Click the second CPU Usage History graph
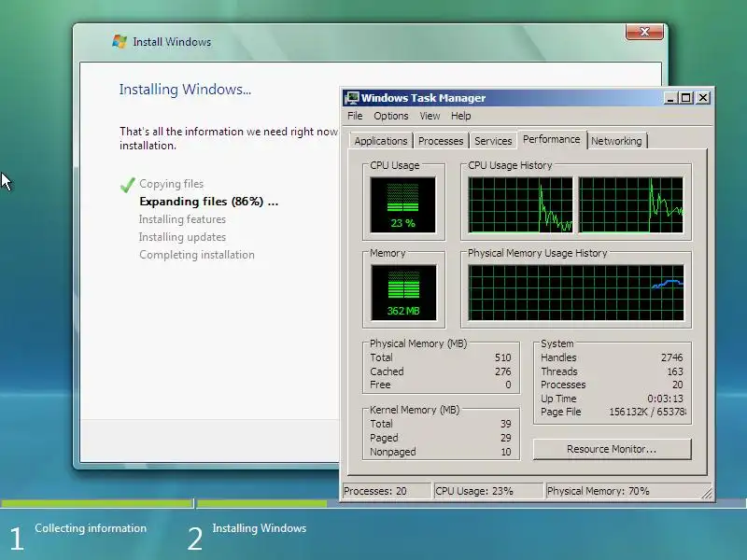The width and height of the screenshot is (747, 560). pyautogui.click(x=631, y=205)
